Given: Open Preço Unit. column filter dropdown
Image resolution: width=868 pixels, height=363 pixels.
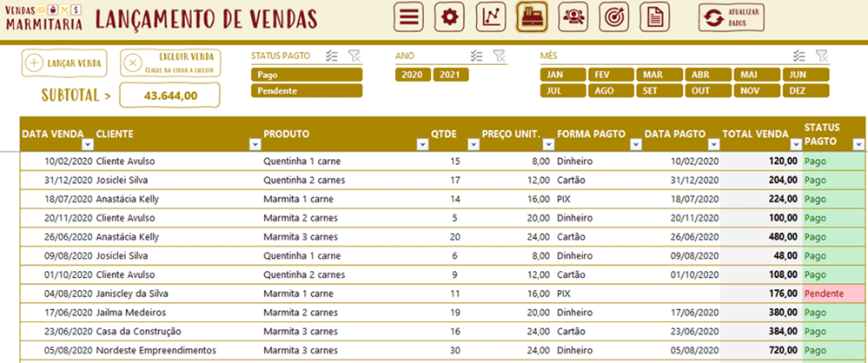Looking at the screenshot, I should pyautogui.click(x=548, y=145).
